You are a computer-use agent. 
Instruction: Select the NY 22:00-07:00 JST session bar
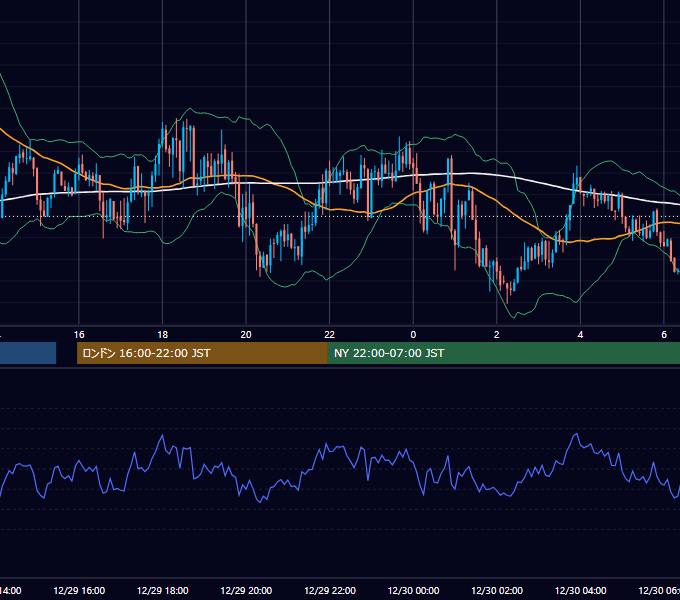503,353
